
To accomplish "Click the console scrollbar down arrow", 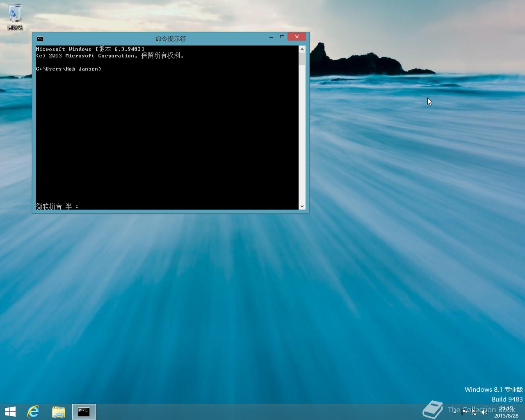I will 302,206.
